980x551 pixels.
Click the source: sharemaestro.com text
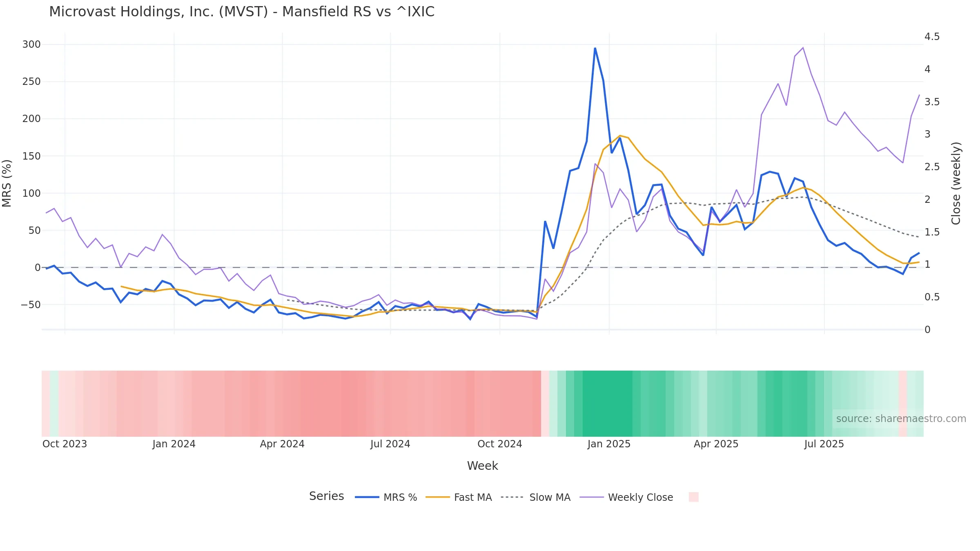pyautogui.click(x=901, y=419)
